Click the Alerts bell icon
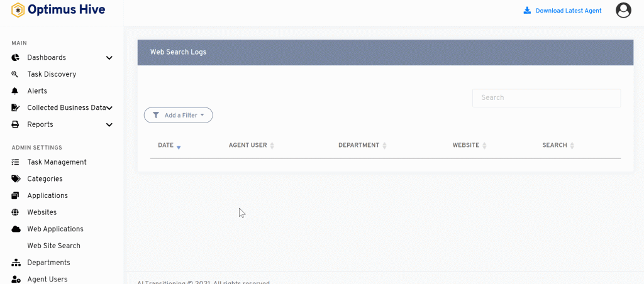This screenshot has width=644, height=284. point(15,91)
